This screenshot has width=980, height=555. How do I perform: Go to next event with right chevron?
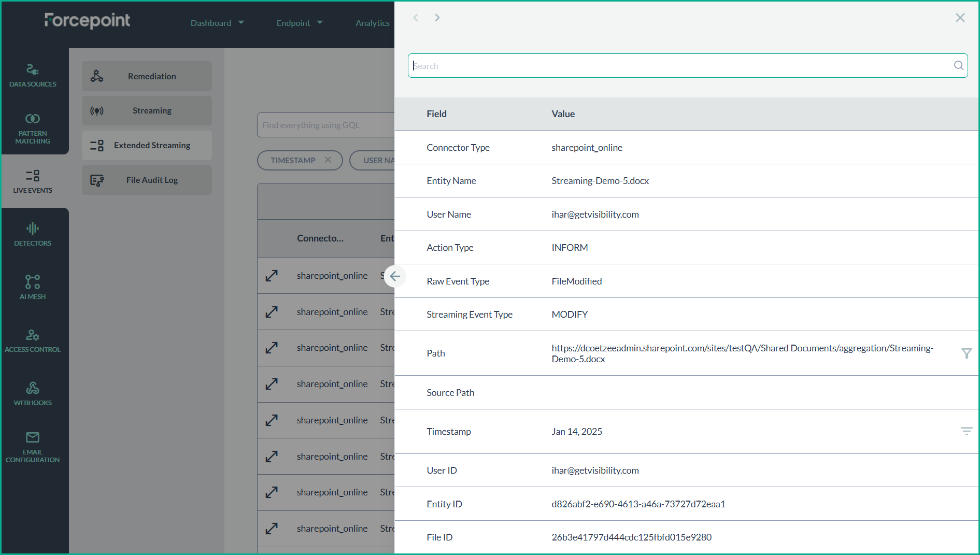coord(437,18)
